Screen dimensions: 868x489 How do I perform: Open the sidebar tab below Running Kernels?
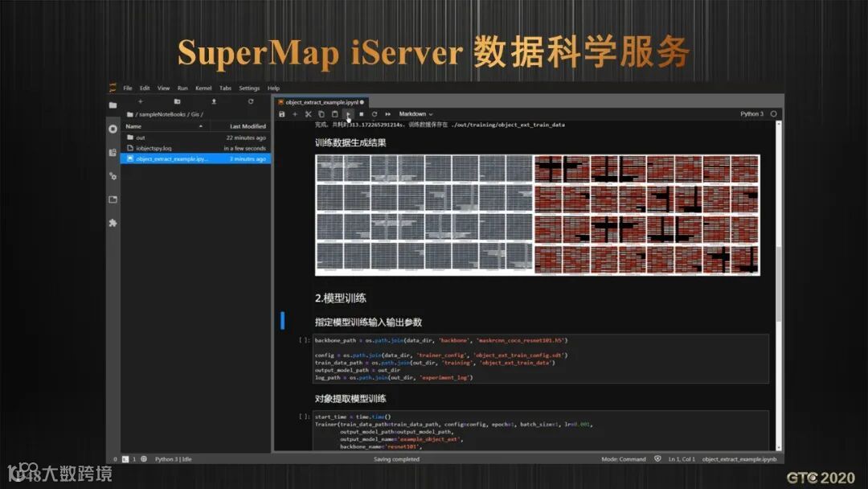113,152
